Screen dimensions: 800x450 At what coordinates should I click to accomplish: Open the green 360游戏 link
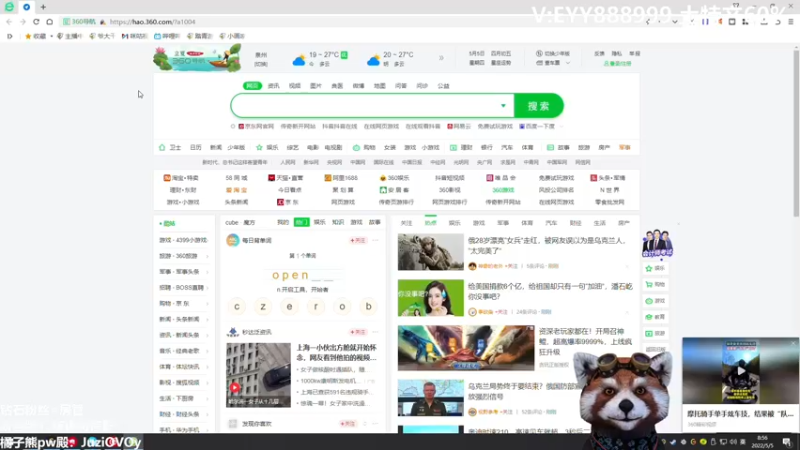click(x=503, y=190)
